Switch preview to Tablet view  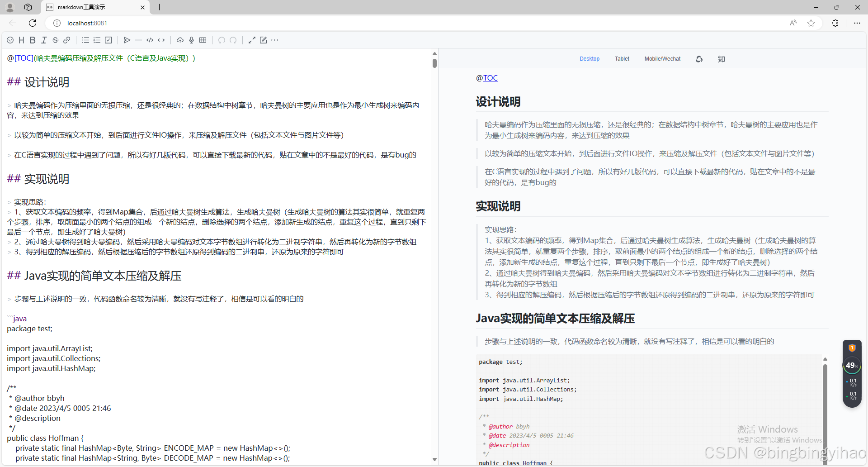click(622, 59)
